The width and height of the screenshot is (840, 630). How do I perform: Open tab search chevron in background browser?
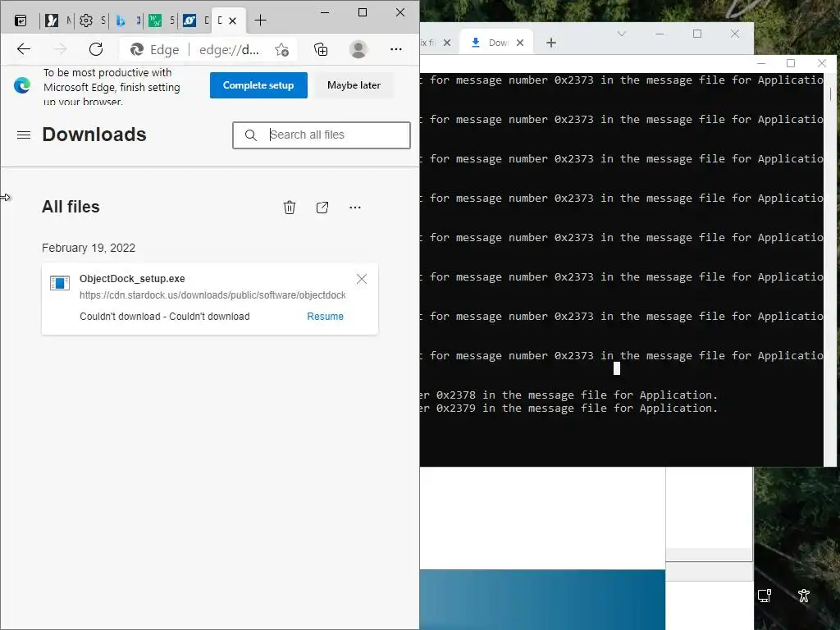(x=622, y=34)
